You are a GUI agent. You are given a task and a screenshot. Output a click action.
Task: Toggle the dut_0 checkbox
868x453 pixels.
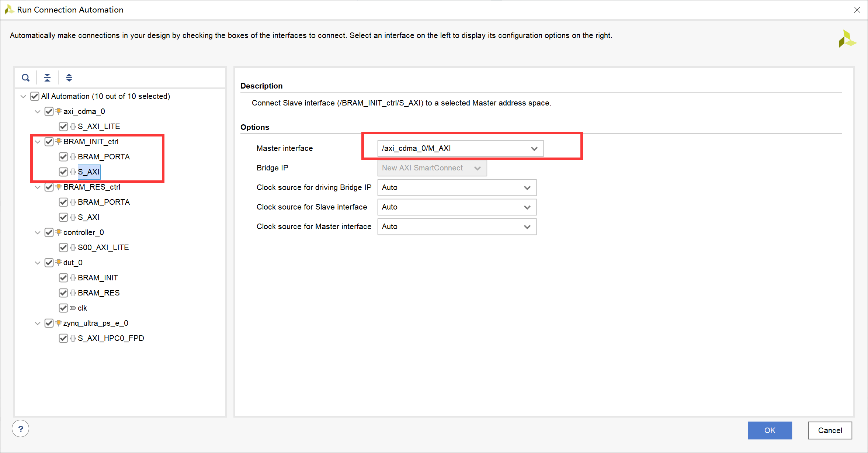tap(49, 263)
